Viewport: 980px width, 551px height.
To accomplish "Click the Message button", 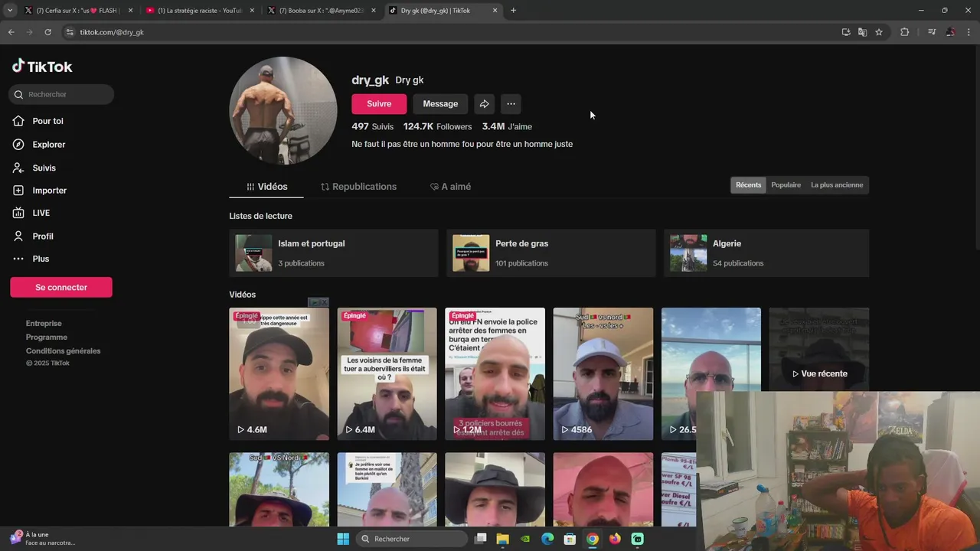I will coord(440,104).
